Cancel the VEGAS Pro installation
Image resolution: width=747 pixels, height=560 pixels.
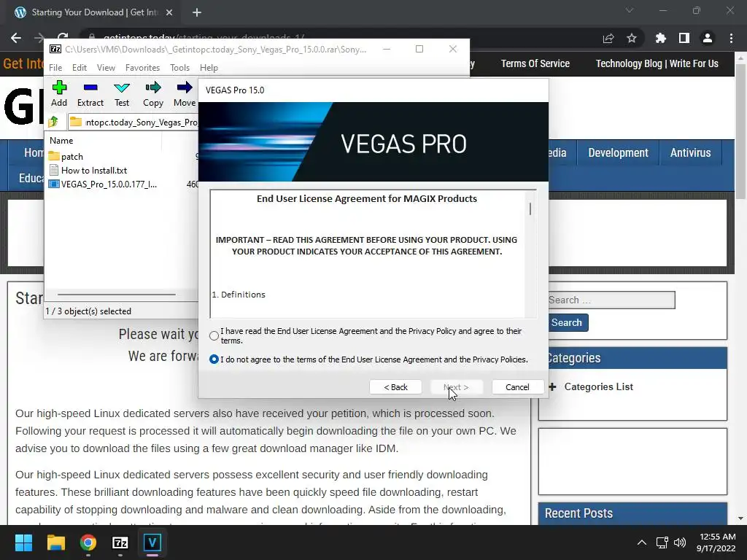coord(517,387)
